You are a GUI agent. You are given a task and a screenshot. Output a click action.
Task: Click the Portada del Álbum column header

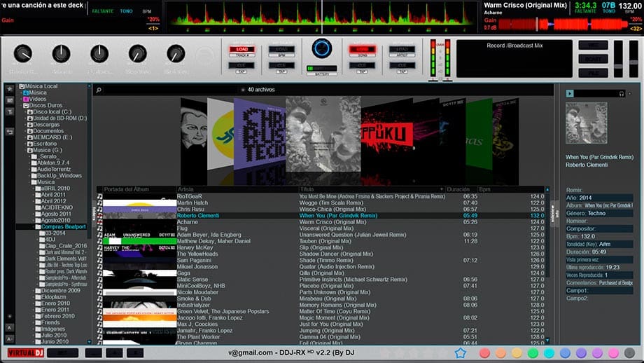click(139, 189)
